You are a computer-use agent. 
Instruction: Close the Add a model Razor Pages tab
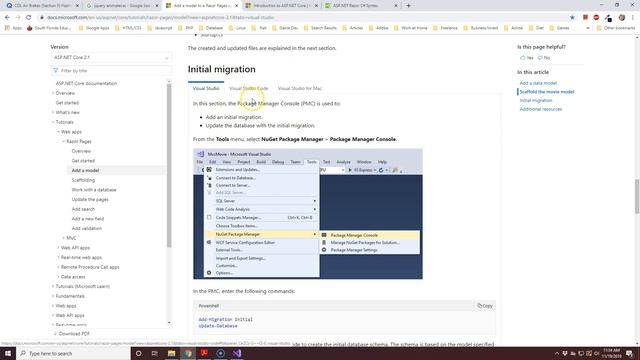click(x=236, y=6)
